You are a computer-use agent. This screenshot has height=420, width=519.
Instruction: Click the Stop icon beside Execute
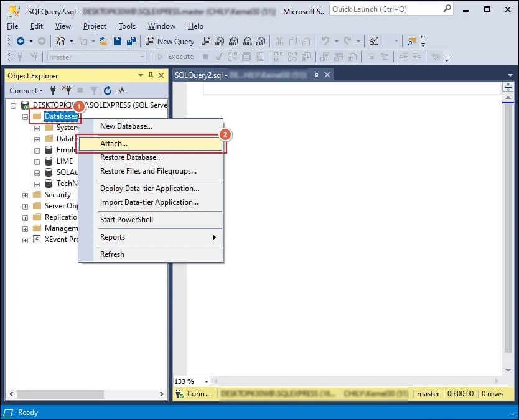tap(205, 57)
